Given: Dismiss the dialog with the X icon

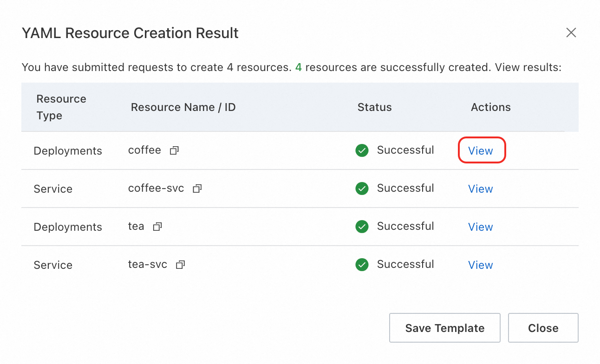Looking at the screenshot, I should 571,32.
